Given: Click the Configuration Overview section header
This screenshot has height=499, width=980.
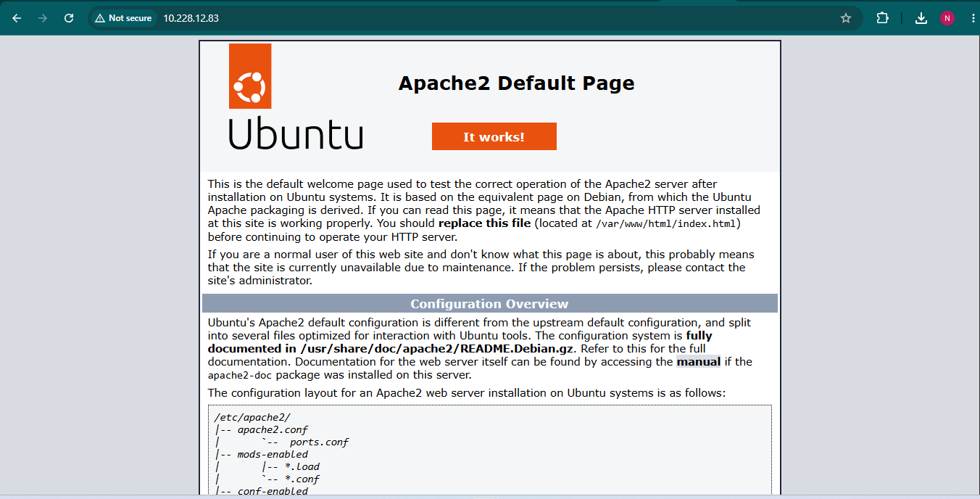Looking at the screenshot, I should click(x=489, y=304).
